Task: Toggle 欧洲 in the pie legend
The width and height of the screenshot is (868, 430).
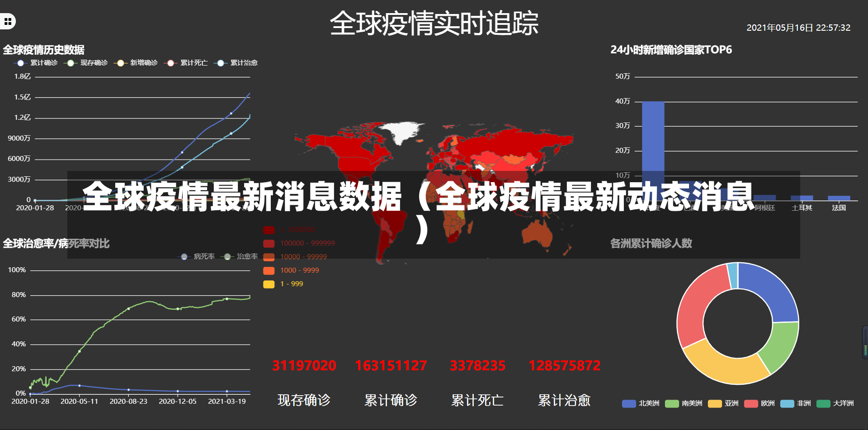Action: (759, 403)
